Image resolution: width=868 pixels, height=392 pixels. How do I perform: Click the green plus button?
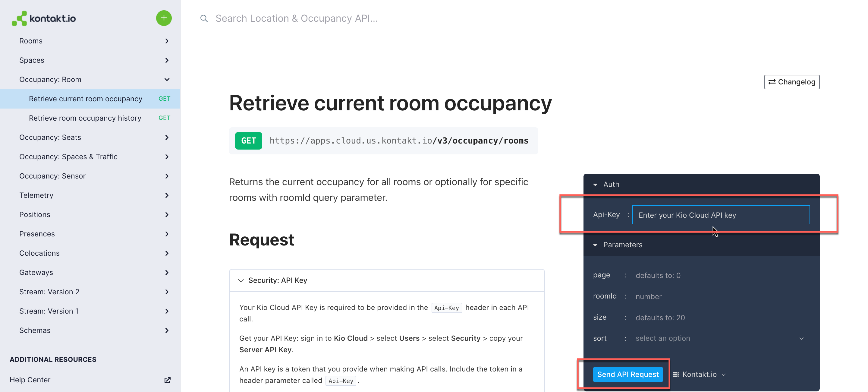tap(164, 18)
